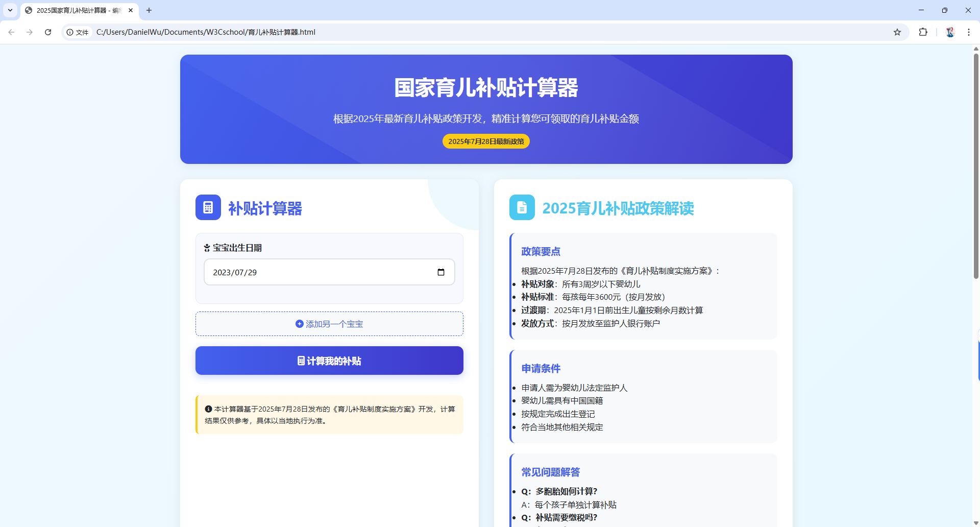This screenshot has width=980, height=527.
Task: Click the calculator icon beside 补贴计算器
Action: 208,207
